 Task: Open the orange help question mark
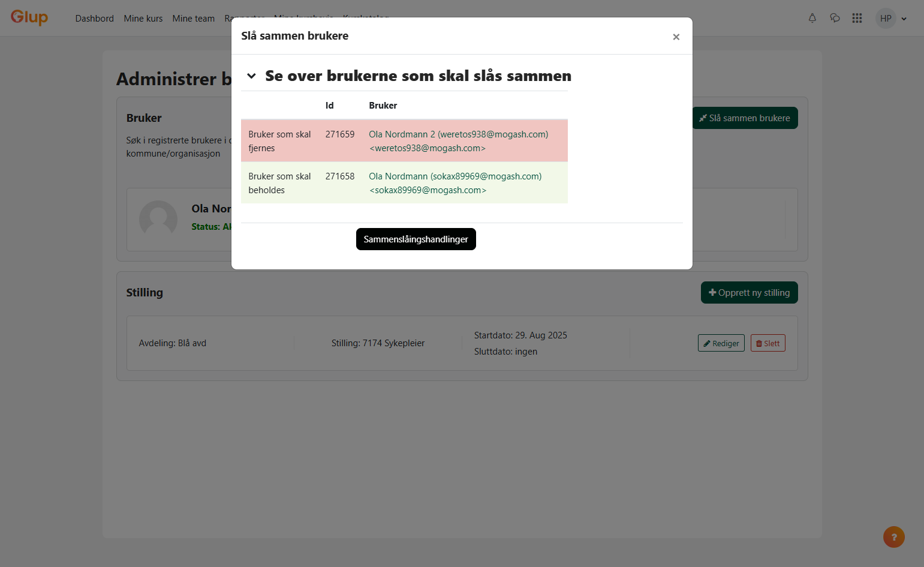tap(894, 537)
